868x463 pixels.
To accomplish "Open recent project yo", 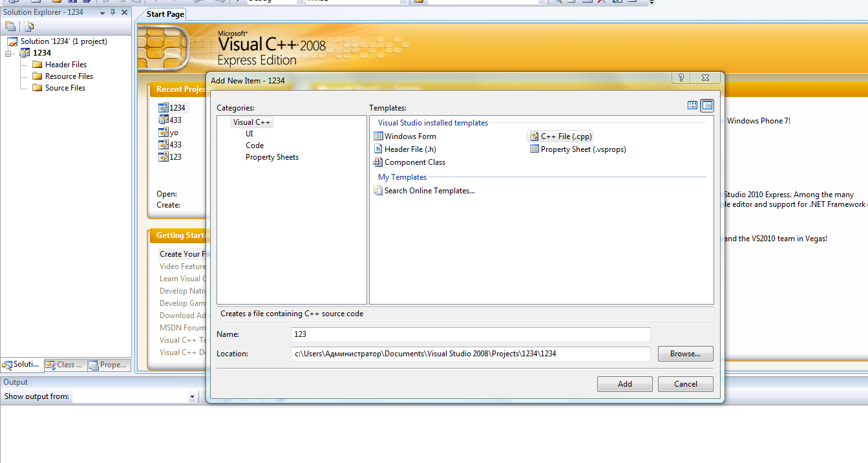I will pyautogui.click(x=174, y=133).
